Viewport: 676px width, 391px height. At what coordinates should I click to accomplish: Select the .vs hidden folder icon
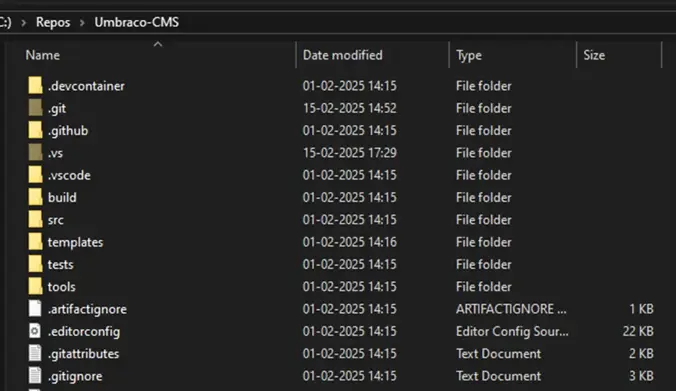pos(35,153)
